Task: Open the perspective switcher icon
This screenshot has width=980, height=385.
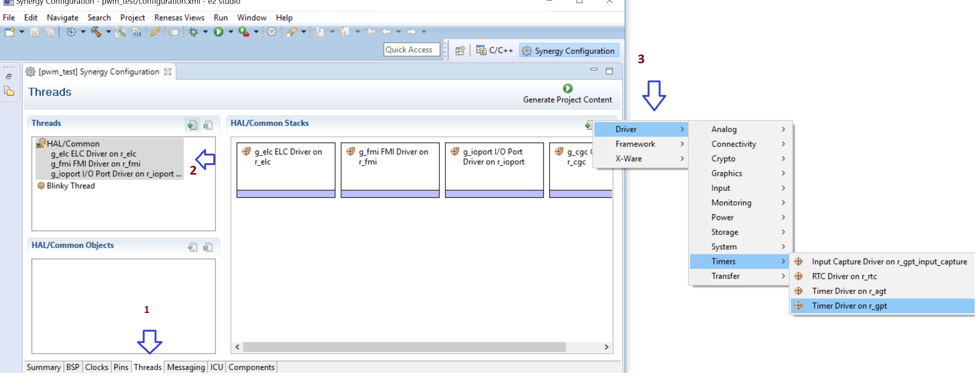Action: pos(460,50)
